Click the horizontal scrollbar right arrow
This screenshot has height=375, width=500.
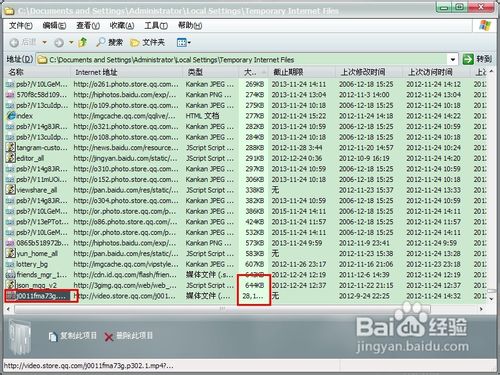tap(481, 309)
